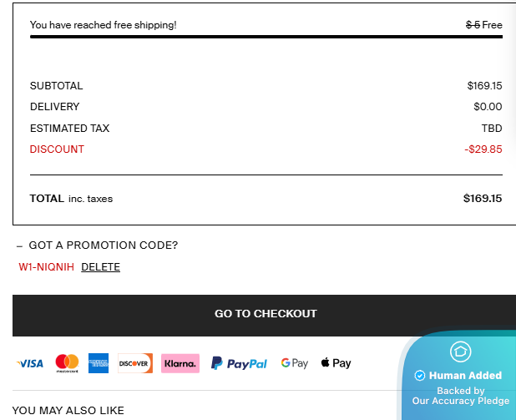Delete the applied promotion code

100,267
